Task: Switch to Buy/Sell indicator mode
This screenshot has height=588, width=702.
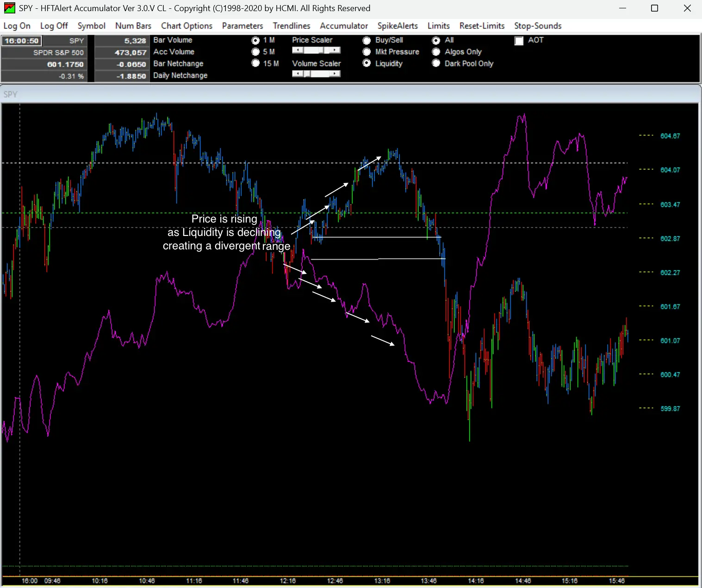Action: 367,40
